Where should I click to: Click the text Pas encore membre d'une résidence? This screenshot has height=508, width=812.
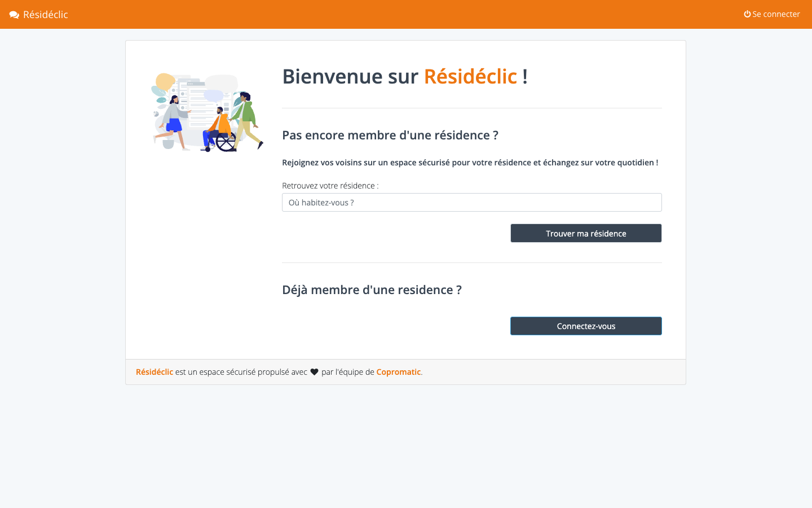point(390,135)
